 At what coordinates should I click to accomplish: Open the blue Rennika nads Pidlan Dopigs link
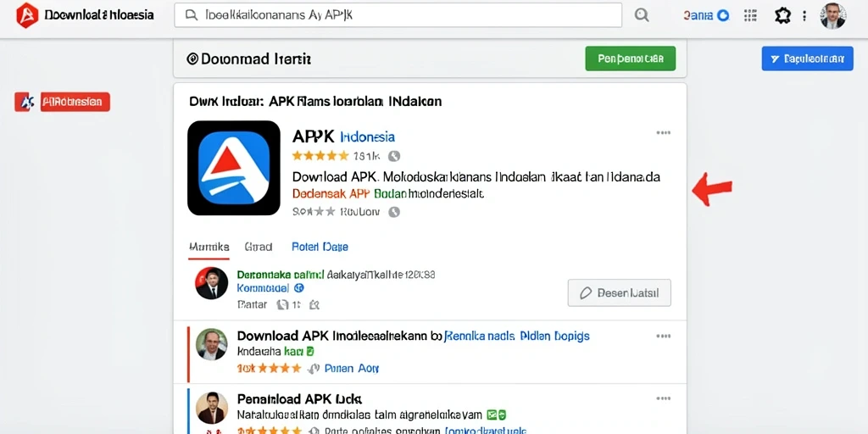click(517, 336)
